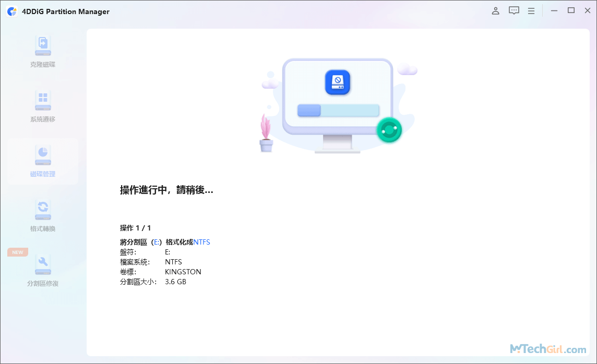Click the green refresh badge in the illustration

tap(390, 130)
